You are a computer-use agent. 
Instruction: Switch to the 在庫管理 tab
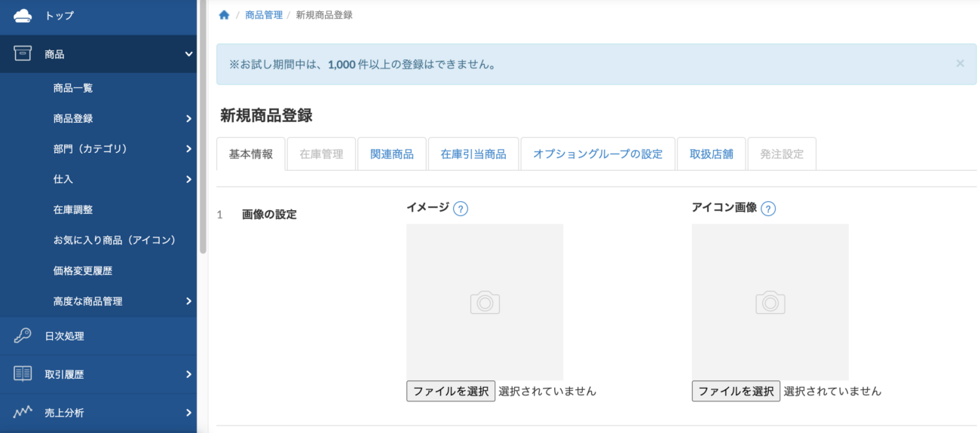click(x=321, y=154)
